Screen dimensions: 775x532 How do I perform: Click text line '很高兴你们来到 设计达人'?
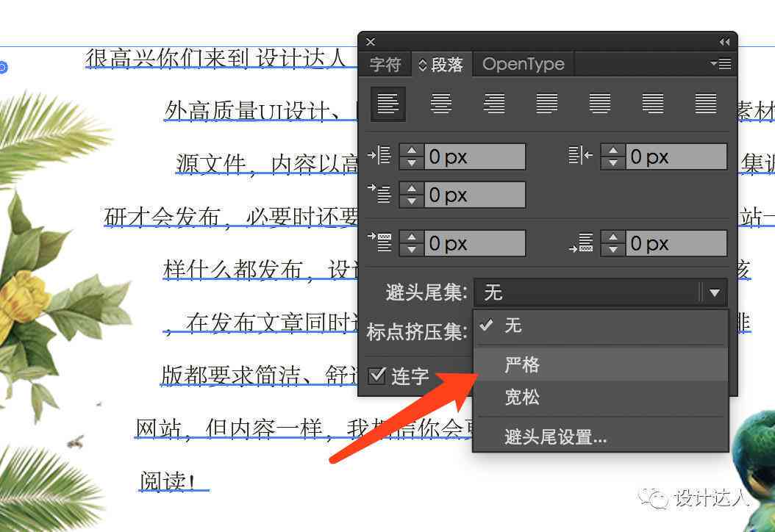(216, 58)
